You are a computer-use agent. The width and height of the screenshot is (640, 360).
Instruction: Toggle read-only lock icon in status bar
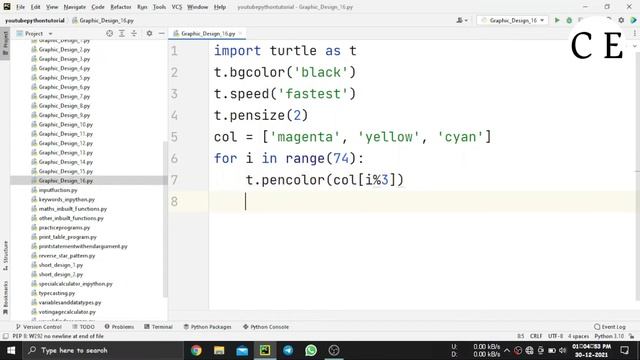coord(632,336)
